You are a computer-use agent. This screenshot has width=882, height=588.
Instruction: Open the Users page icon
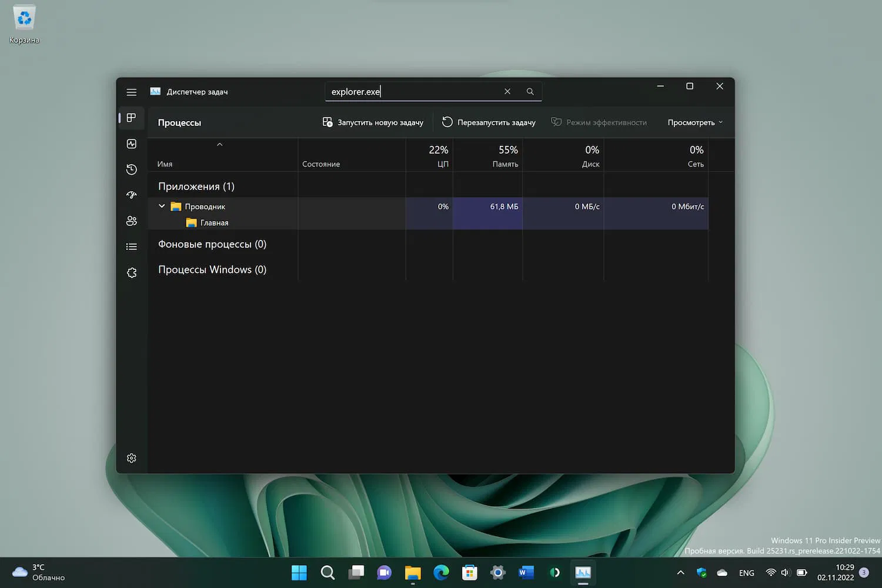tap(132, 221)
